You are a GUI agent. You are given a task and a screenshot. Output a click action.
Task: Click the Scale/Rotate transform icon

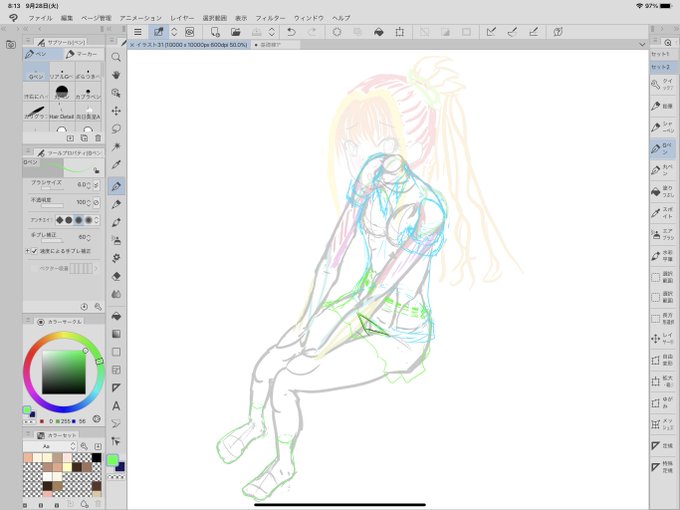[x=399, y=32]
